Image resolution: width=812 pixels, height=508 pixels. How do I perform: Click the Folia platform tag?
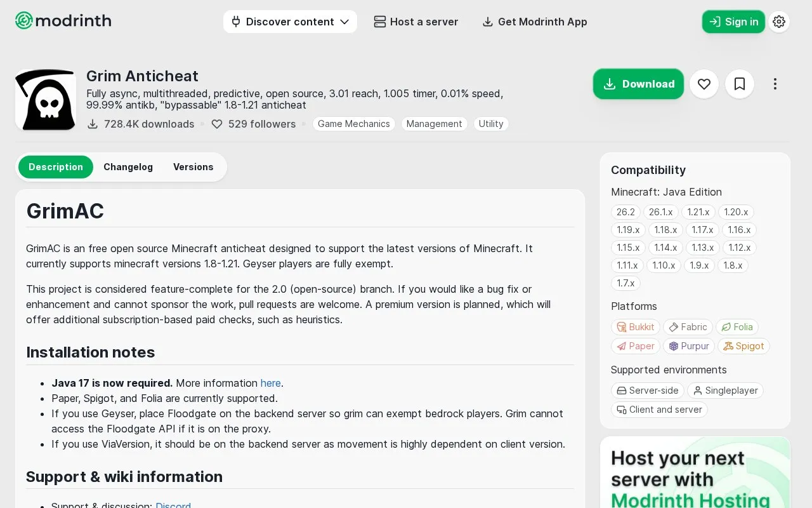pos(737,327)
